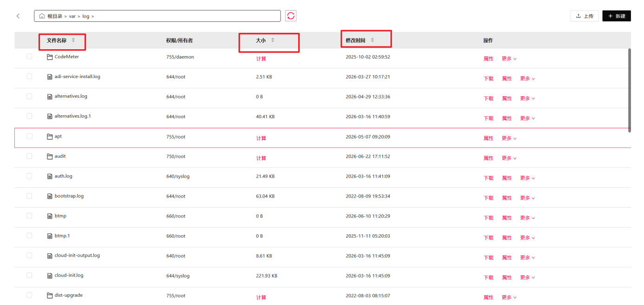This screenshot has width=644, height=305.
Task: Select the audit folder checkbox
Action: (29, 156)
